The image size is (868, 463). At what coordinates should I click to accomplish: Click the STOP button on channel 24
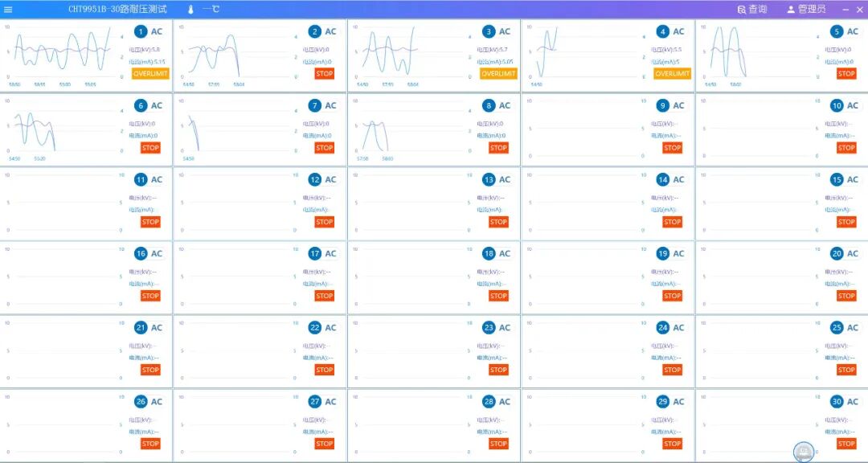673,370
